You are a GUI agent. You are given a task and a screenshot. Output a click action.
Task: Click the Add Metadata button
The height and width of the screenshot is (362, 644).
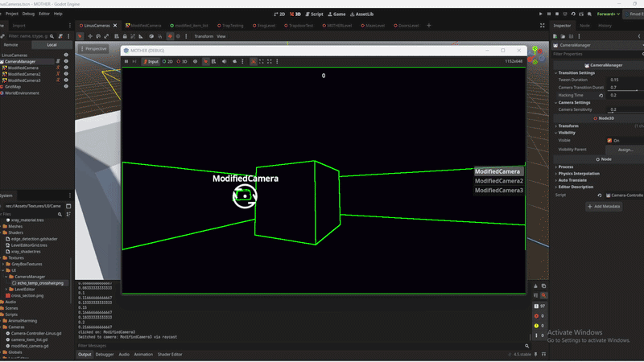pos(604,207)
